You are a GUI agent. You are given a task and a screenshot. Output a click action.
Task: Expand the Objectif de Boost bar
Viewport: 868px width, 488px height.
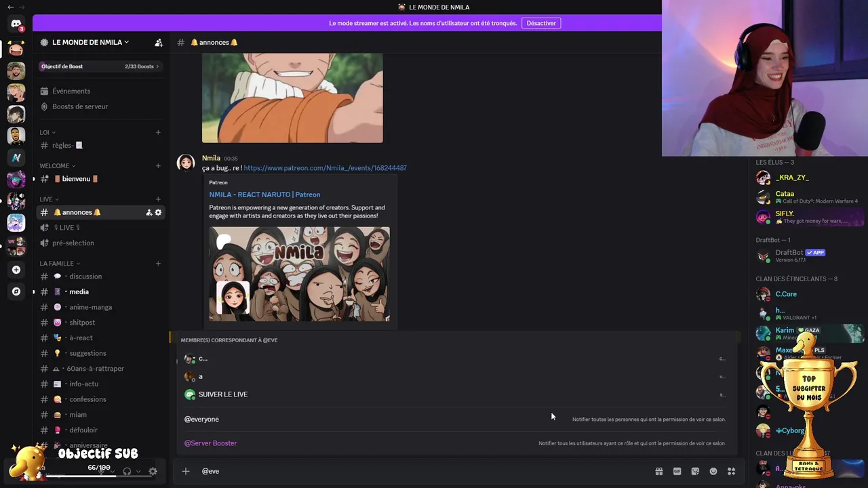[100, 66]
